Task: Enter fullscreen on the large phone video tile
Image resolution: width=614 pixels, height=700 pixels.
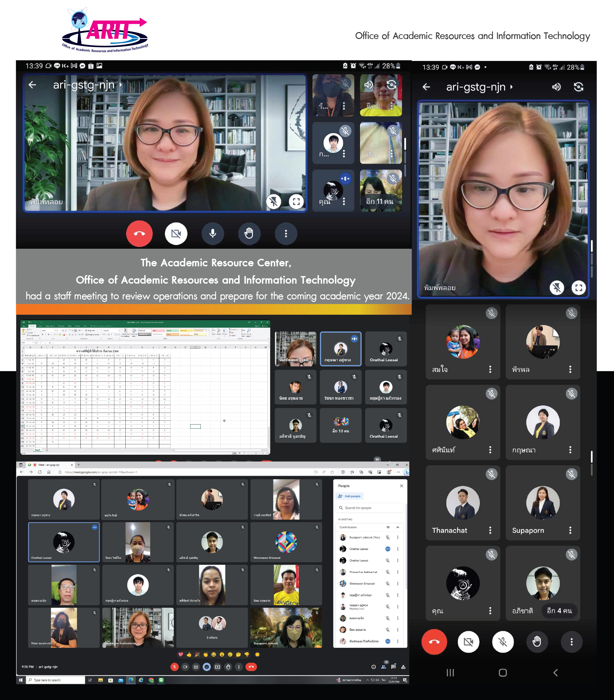Action: [579, 288]
